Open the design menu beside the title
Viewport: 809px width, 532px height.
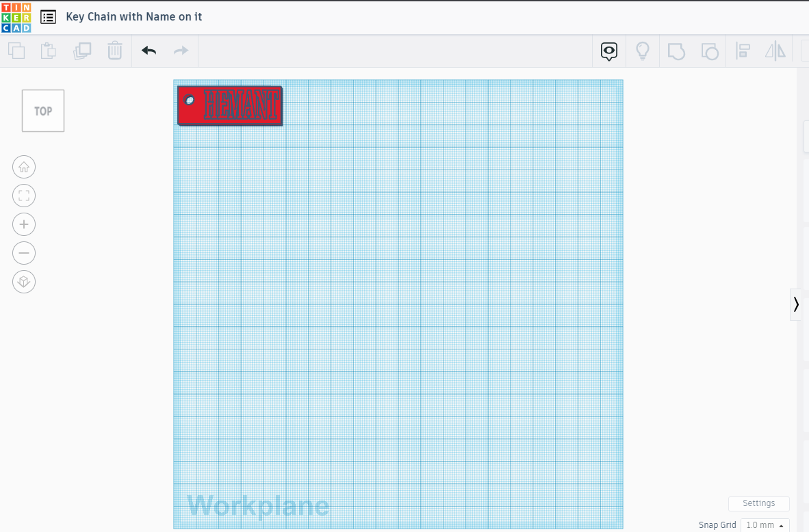48,16
